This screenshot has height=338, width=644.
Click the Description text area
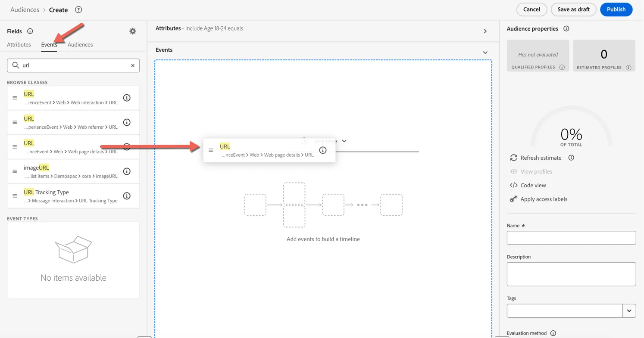tap(571, 274)
